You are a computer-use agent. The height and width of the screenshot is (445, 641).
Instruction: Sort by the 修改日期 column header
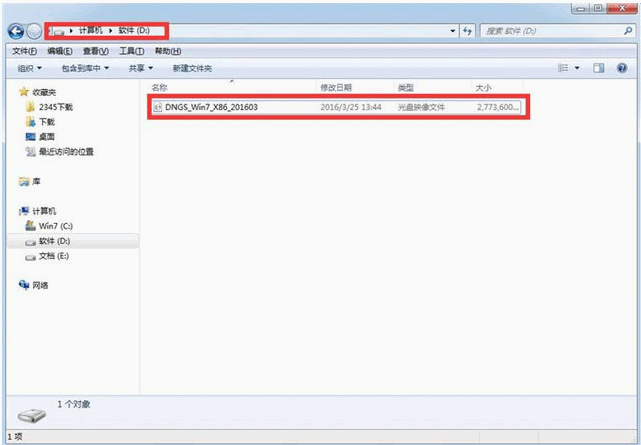(336, 87)
